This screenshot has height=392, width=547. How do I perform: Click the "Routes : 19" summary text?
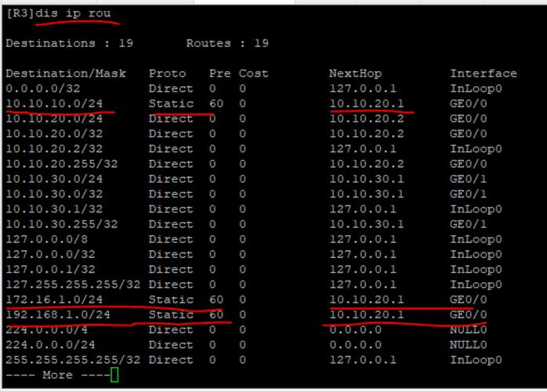pos(227,43)
